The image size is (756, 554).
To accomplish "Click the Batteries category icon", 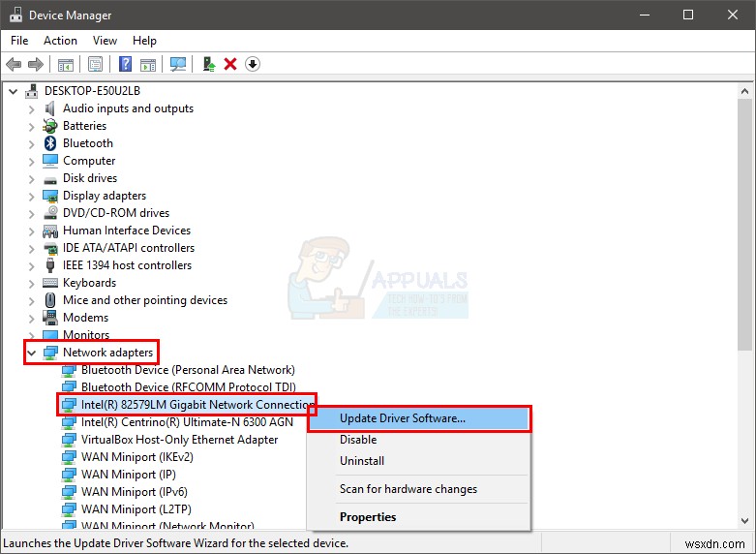I will click(50, 126).
